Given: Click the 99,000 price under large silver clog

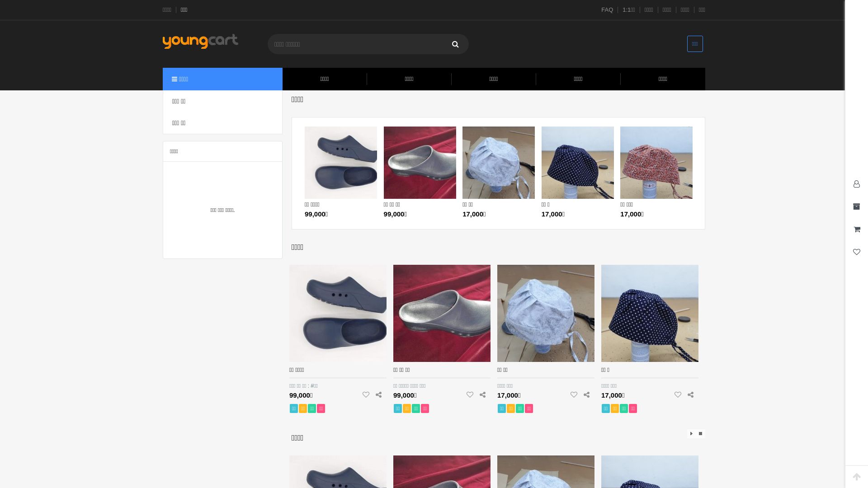Looking at the screenshot, I should point(405,395).
